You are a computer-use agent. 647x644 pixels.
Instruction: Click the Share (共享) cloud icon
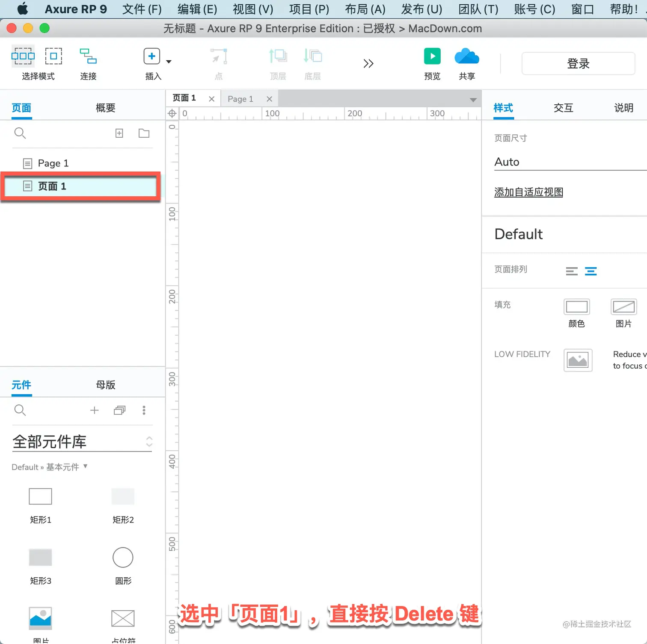pyautogui.click(x=467, y=56)
